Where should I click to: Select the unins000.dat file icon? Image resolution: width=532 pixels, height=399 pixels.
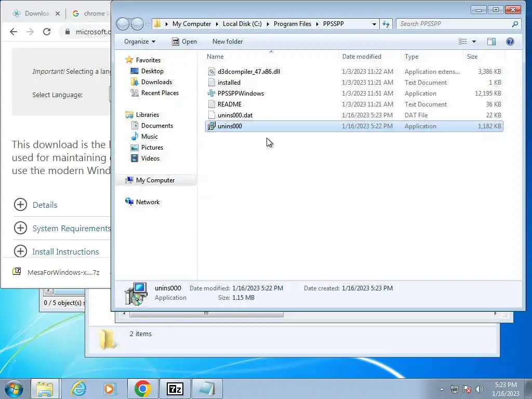pos(211,115)
